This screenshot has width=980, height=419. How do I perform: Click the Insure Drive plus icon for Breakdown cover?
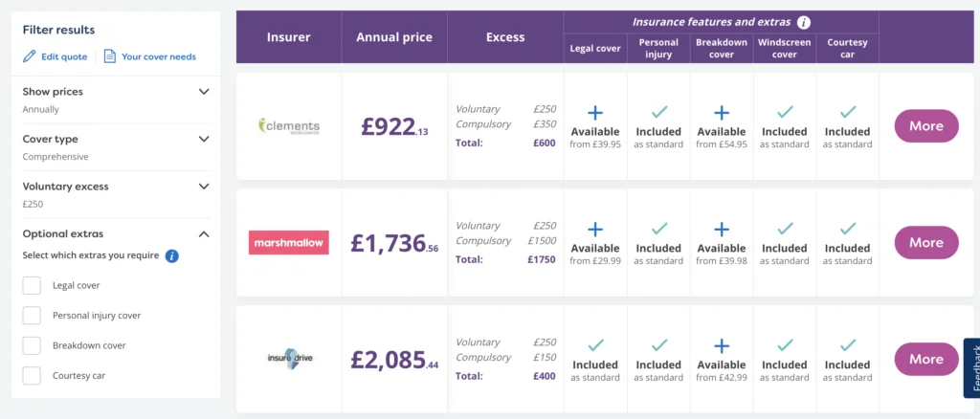click(x=722, y=346)
